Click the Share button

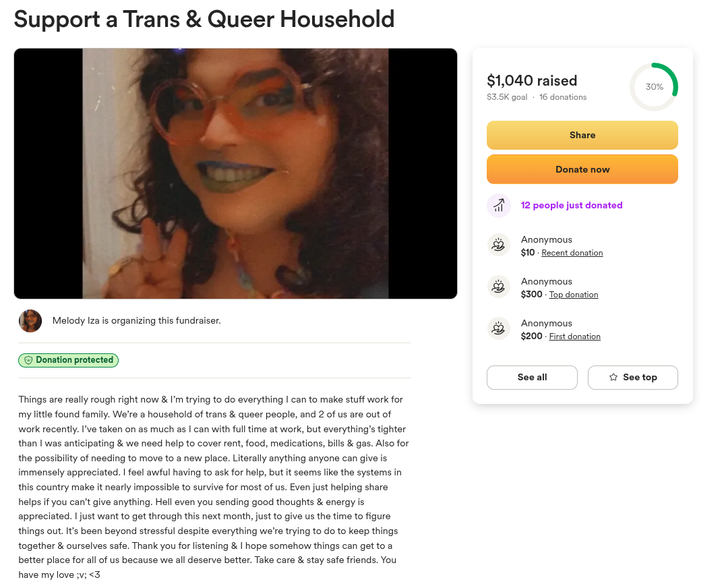[582, 135]
